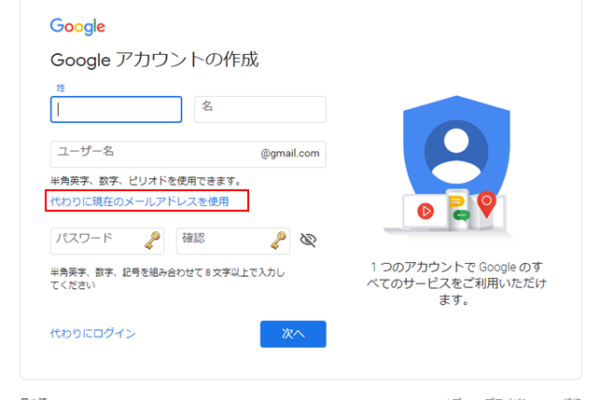Click the @gmail.com suffix text
This screenshot has width=600, height=400.
pyautogui.click(x=290, y=153)
